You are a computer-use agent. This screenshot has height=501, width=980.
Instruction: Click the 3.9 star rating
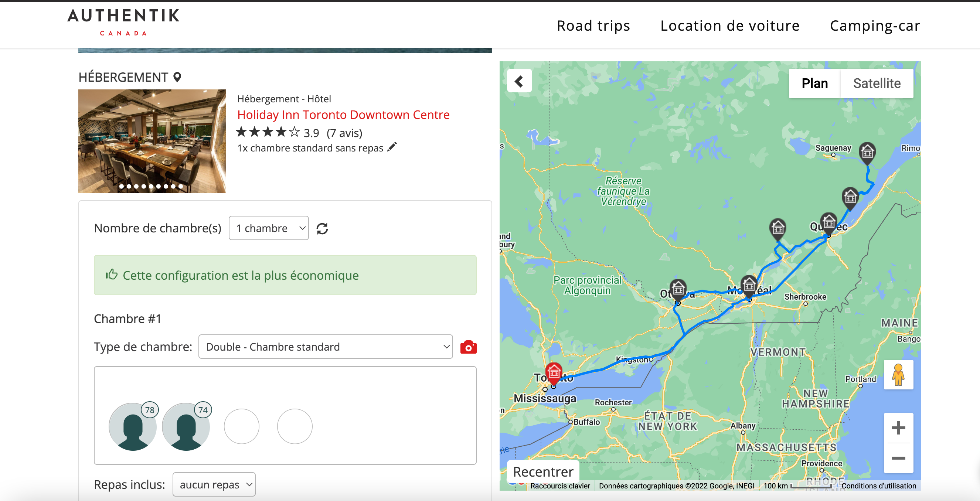[x=278, y=132]
